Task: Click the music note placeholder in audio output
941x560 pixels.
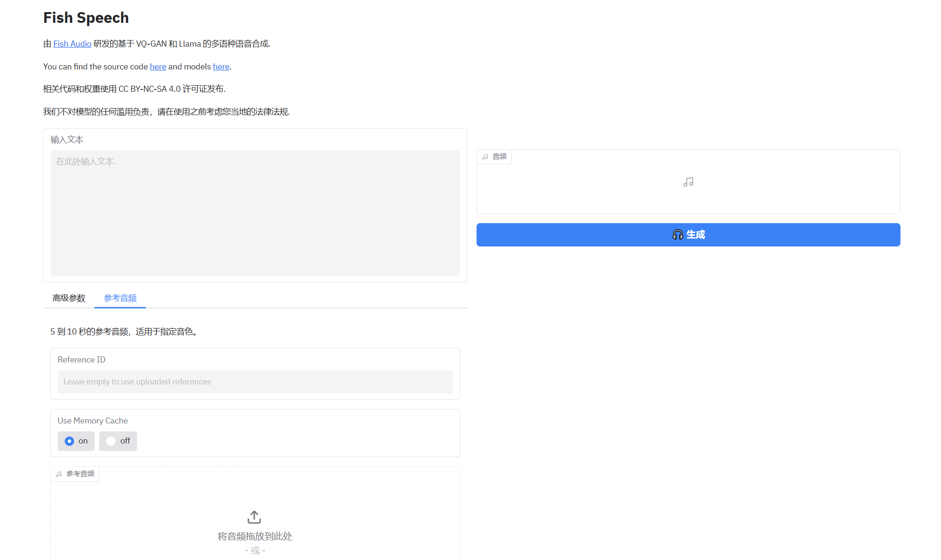Action: pos(688,182)
